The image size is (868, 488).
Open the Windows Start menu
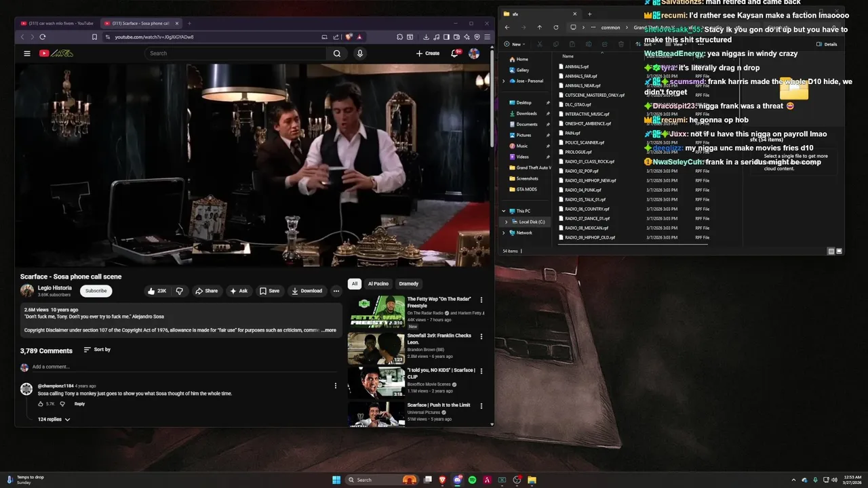336,480
